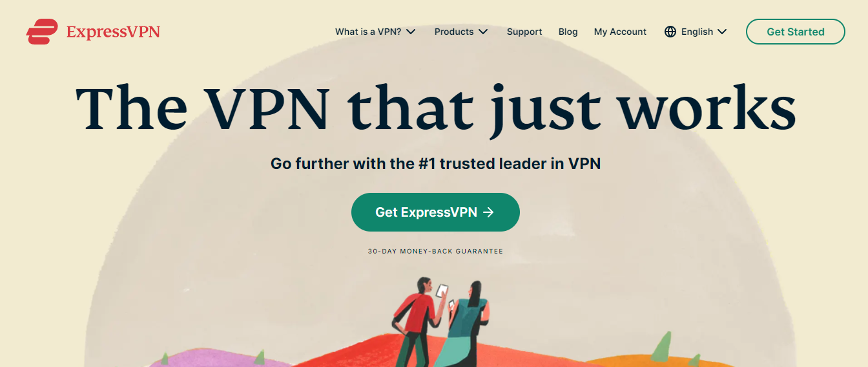The image size is (868, 367).
Task: Click the headline The VPN that just works
Action: [436, 110]
